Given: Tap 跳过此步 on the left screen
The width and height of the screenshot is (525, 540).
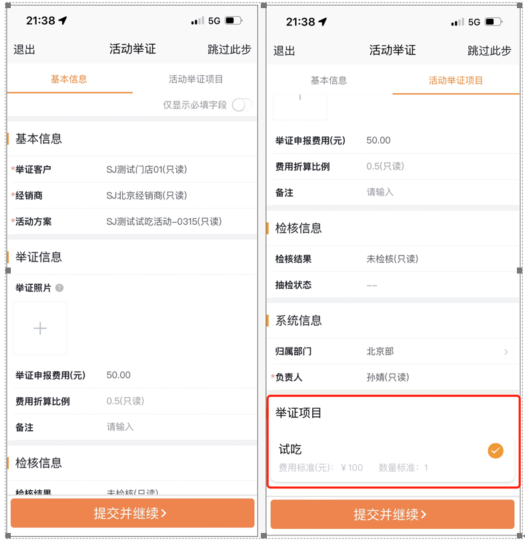Looking at the screenshot, I should [x=229, y=50].
